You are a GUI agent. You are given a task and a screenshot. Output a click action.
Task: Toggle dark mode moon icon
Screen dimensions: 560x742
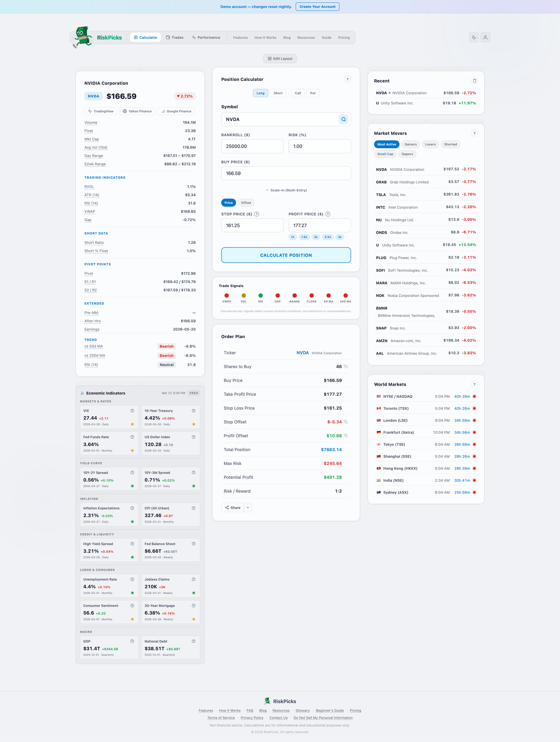474,38
